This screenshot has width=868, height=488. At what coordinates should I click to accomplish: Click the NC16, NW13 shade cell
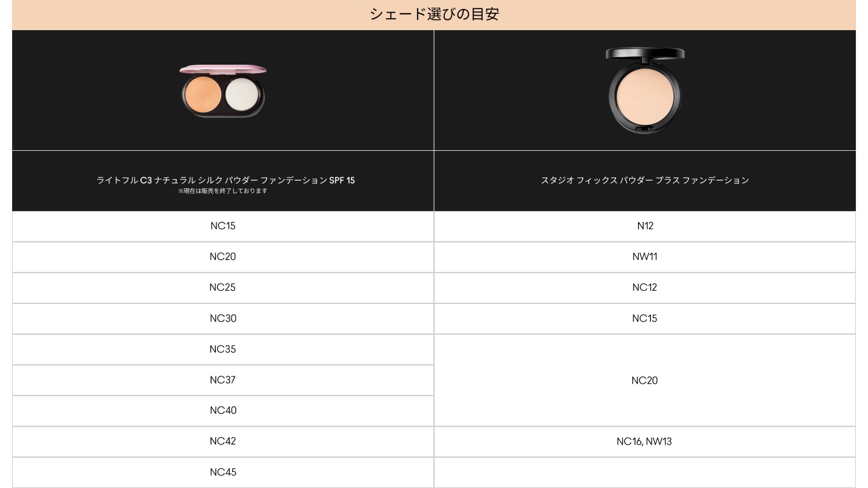tap(644, 441)
